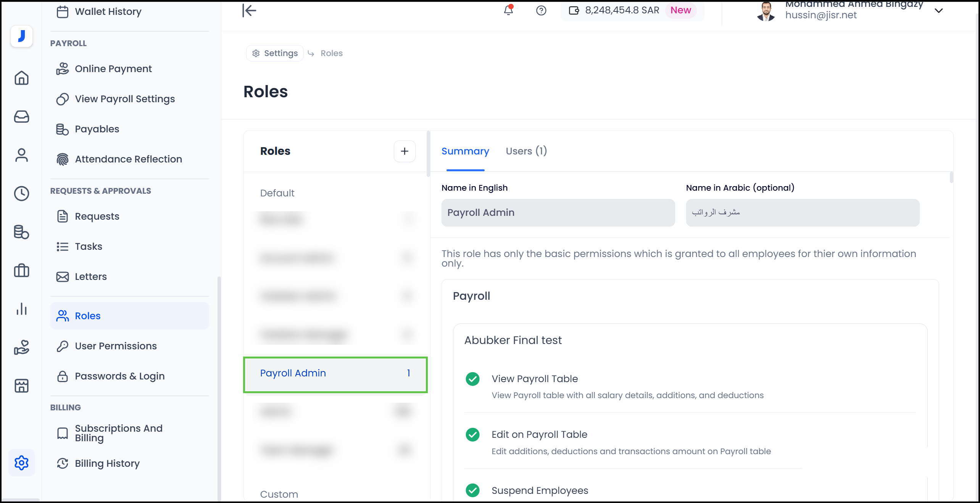Add a new role with the plus button

tap(405, 151)
